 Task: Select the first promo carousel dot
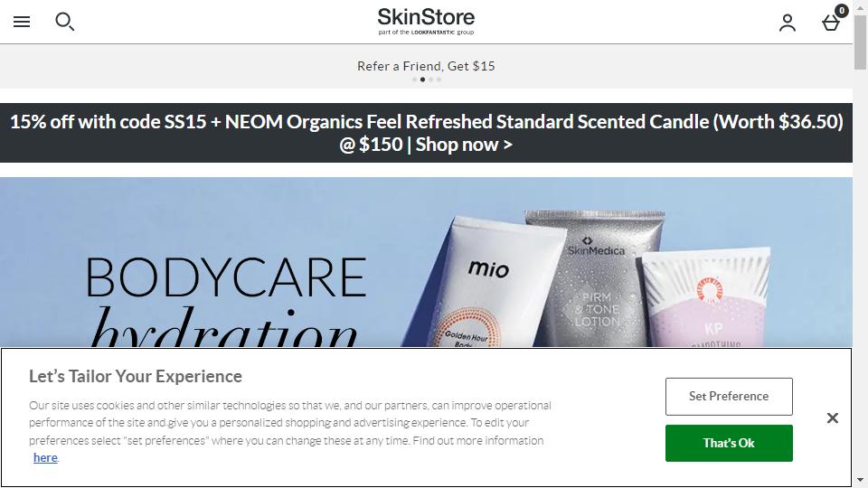click(414, 80)
